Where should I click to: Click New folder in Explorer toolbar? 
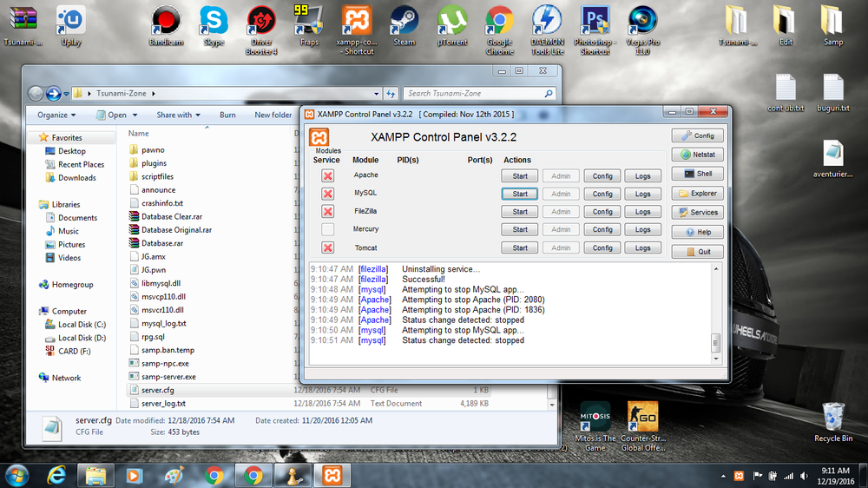point(273,115)
